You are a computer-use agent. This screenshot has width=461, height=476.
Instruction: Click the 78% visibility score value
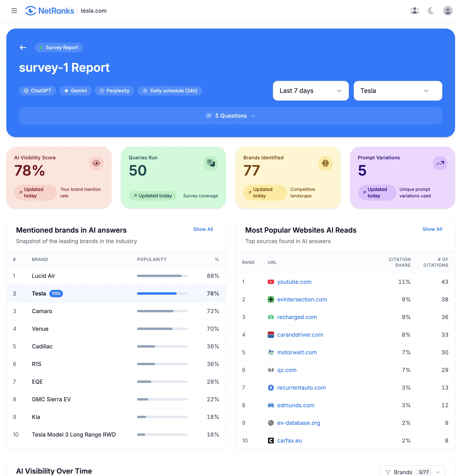click(x=30, y=170)
